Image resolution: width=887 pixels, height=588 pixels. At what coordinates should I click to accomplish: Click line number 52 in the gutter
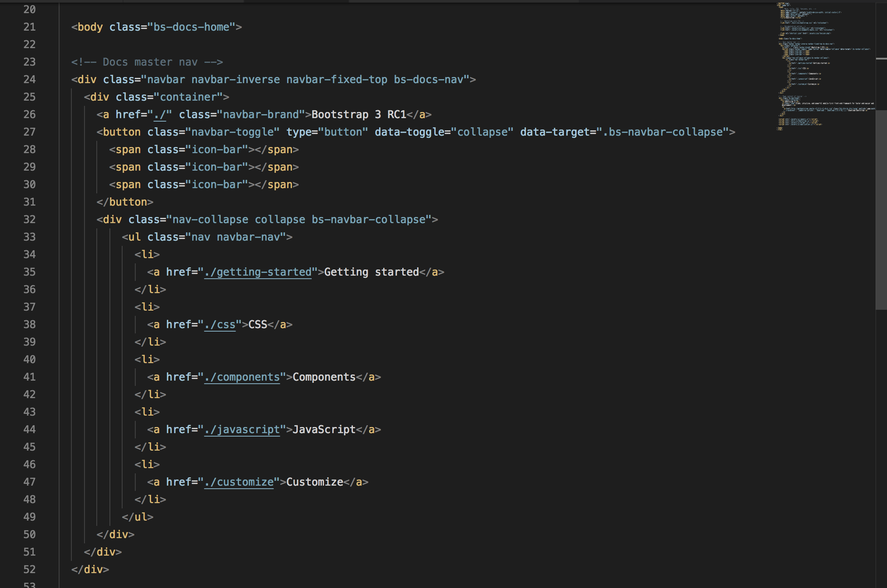(29, 570)
